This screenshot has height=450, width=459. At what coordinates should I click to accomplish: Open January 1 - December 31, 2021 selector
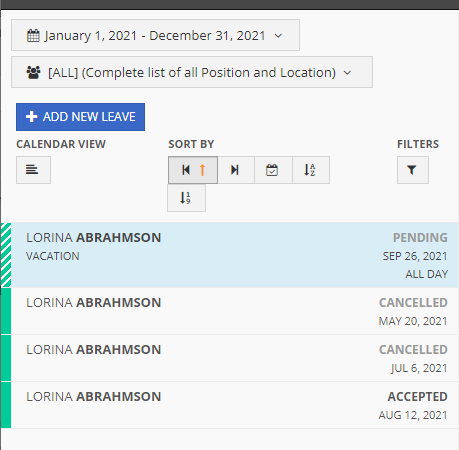point(155,35)
